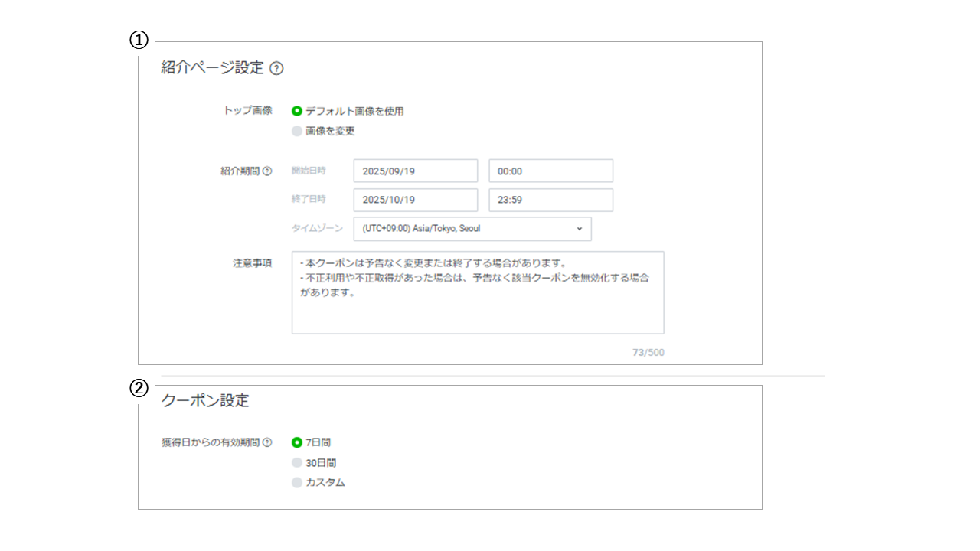Click help icon beside 紹介期間 label
The width and height of the screenshot is (980, 551).
267,171
